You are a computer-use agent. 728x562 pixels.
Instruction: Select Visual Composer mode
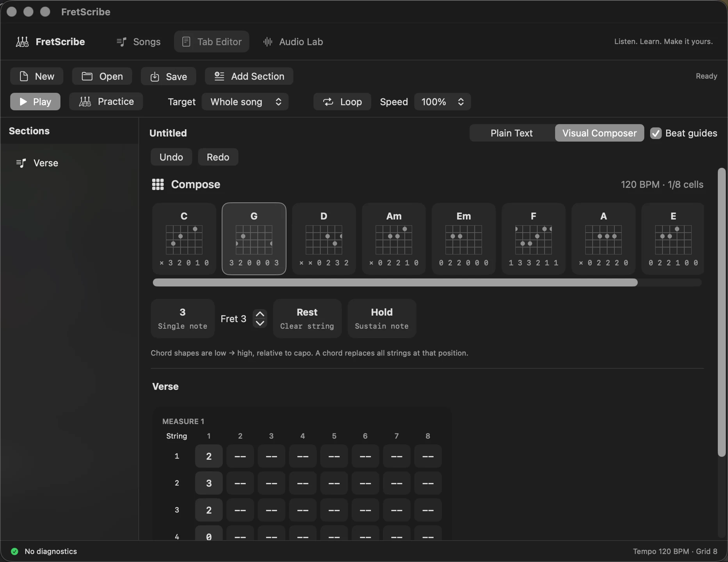point(600,133)
